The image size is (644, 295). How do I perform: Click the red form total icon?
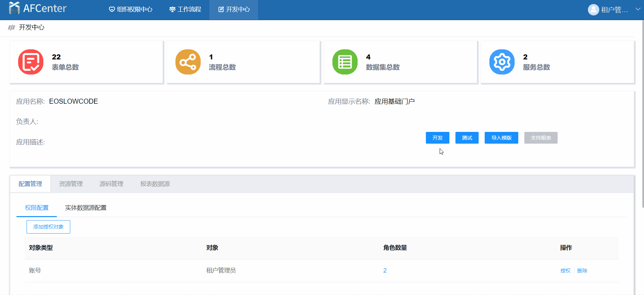click(x=31, y=62)
